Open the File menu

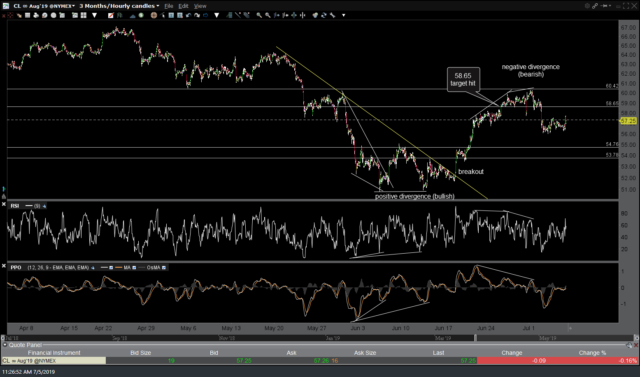click(169, 6)
